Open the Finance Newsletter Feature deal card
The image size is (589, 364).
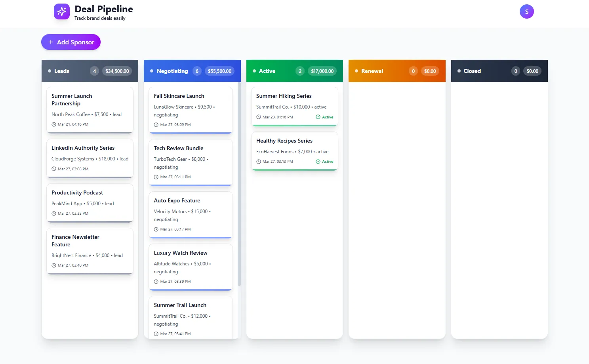[x=90, y=250]
